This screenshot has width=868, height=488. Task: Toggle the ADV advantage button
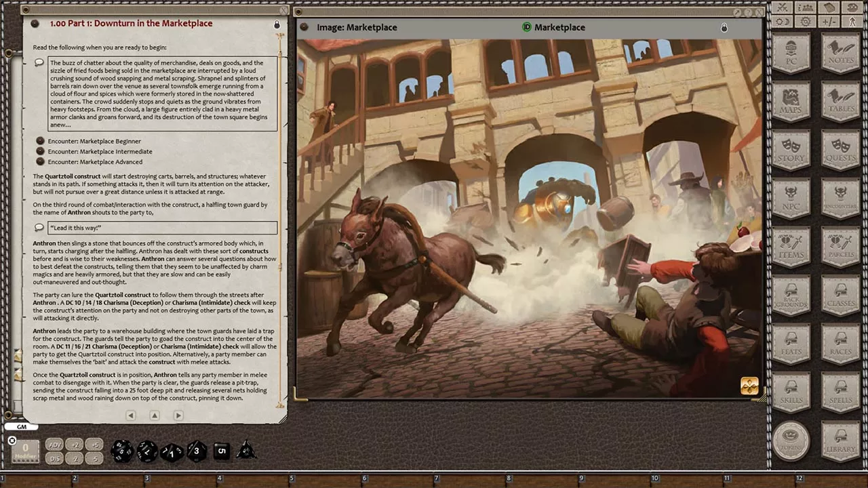[56, 445]
